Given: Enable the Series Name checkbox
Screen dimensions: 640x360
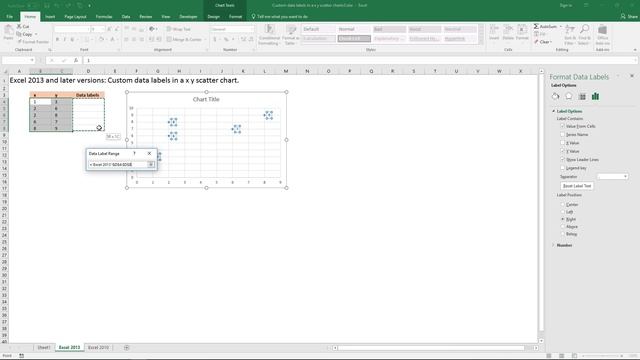Looking at the screenshot, I should 562,134.
